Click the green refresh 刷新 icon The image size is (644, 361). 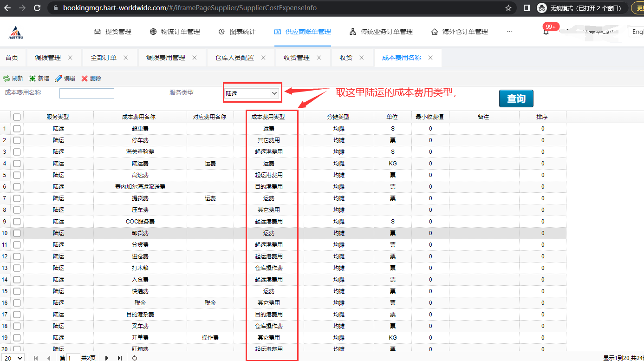point(7,79)
